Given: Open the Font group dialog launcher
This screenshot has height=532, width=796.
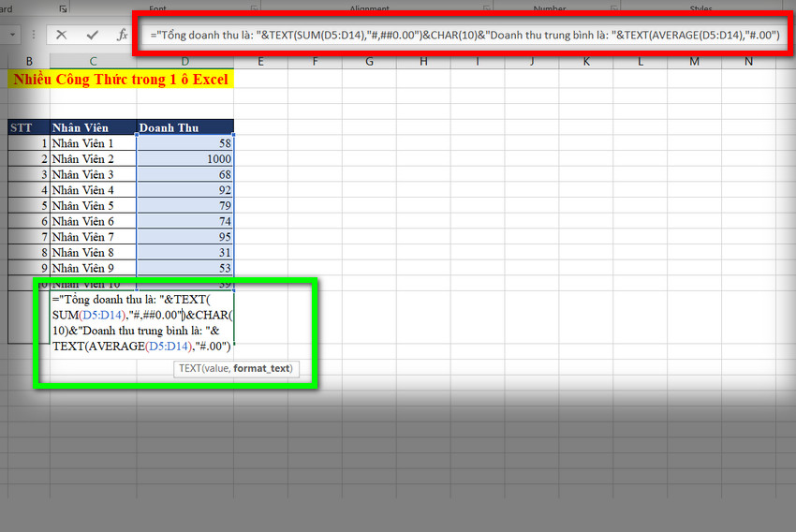Looking at the screenshot, I should (254, 8).
